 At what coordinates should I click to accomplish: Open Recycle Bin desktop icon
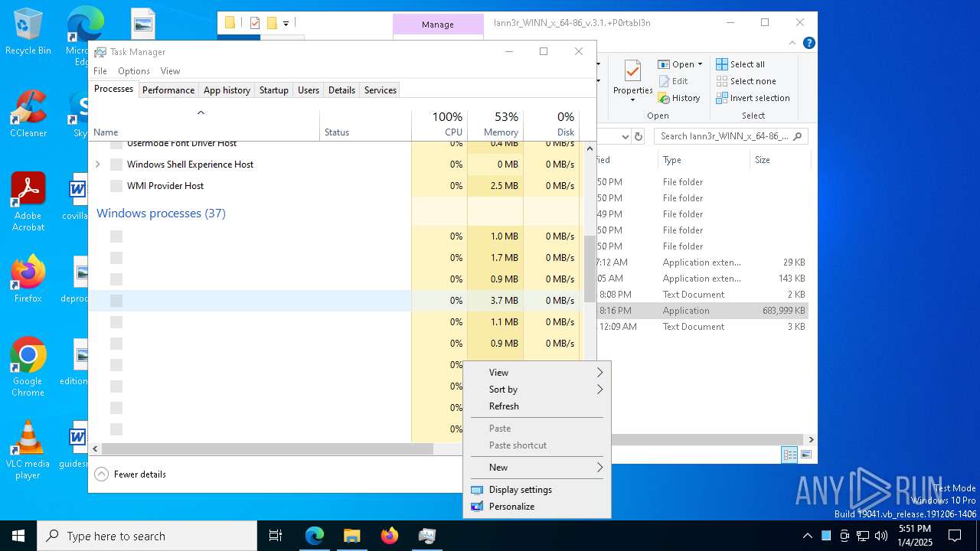click(28, 32)
